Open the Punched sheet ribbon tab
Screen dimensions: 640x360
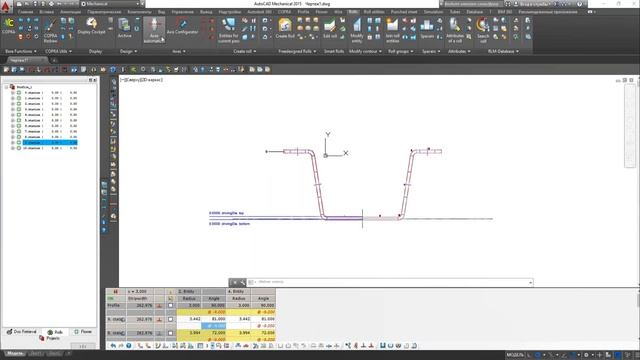(404, 12)
